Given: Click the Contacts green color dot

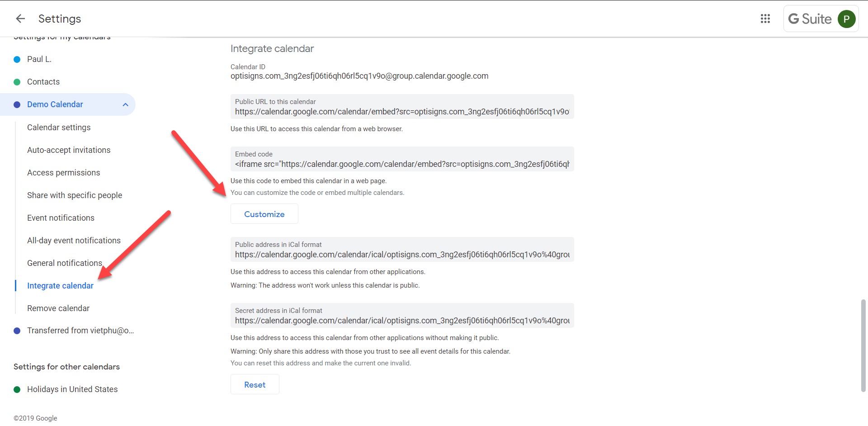Looking at the screenshot, I should [17, 82].
